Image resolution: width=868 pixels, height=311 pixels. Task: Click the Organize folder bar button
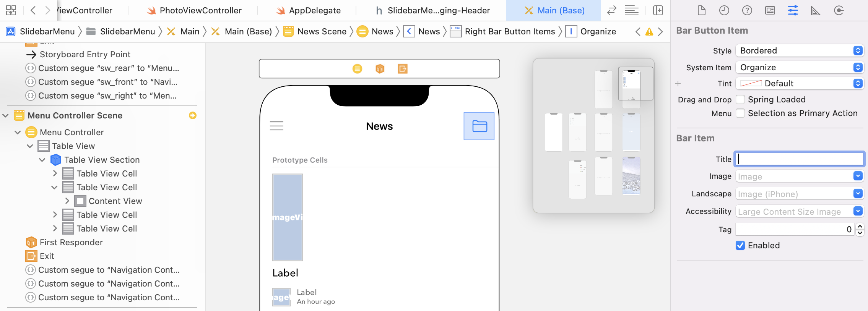click(479, 126)
